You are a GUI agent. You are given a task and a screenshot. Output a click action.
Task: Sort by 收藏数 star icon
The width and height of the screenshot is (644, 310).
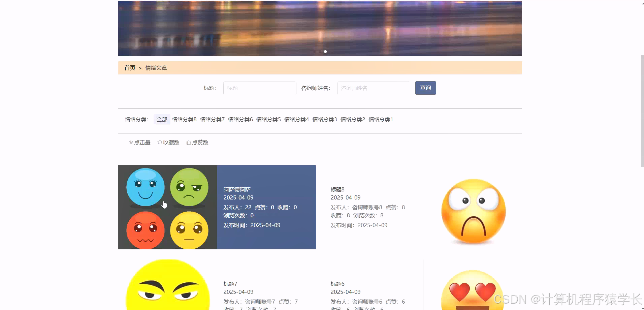(160, 142)
